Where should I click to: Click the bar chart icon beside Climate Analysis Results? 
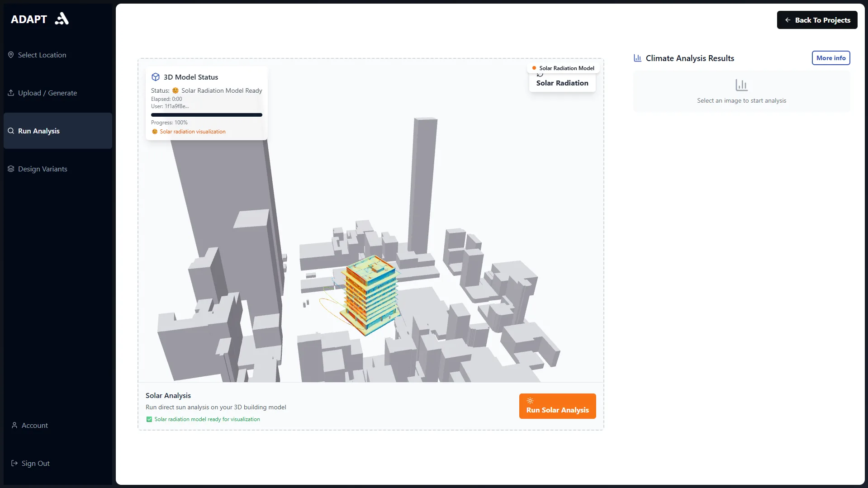tap(637, 58)
